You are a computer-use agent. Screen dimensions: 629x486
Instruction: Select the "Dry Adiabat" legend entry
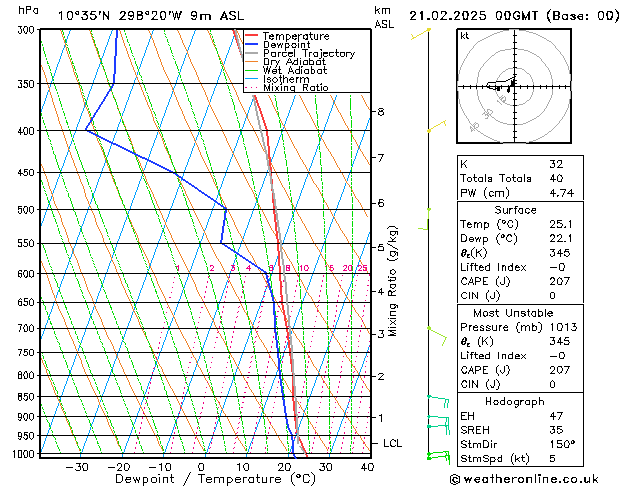294,62
